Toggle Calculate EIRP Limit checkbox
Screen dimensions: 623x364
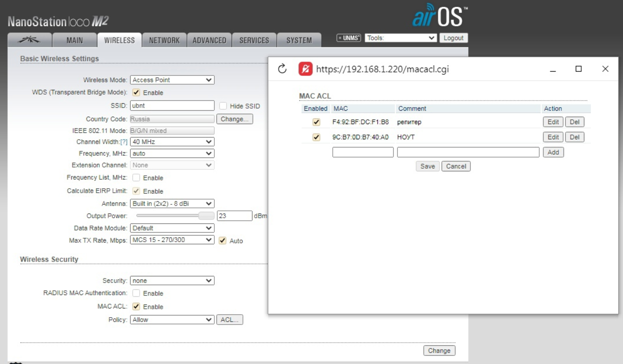click(136, 191)
